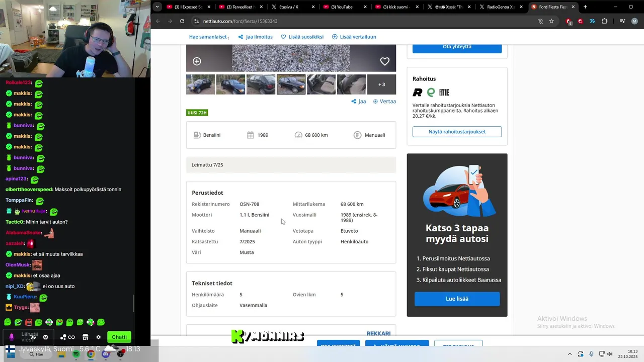644x362 pixels.
Task: Reload the Nettiauto page
Action: (x=182, y=21)
